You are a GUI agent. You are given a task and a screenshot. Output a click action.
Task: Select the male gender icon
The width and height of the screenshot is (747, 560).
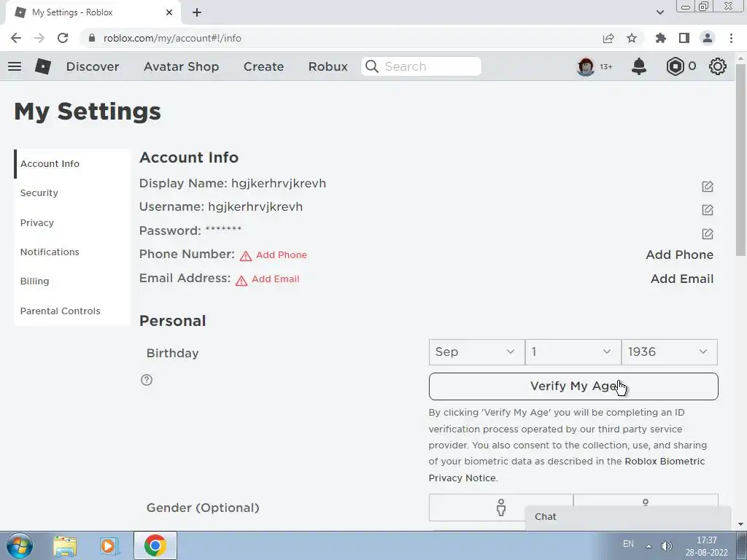pyautogui.click(x=500, y=507)
